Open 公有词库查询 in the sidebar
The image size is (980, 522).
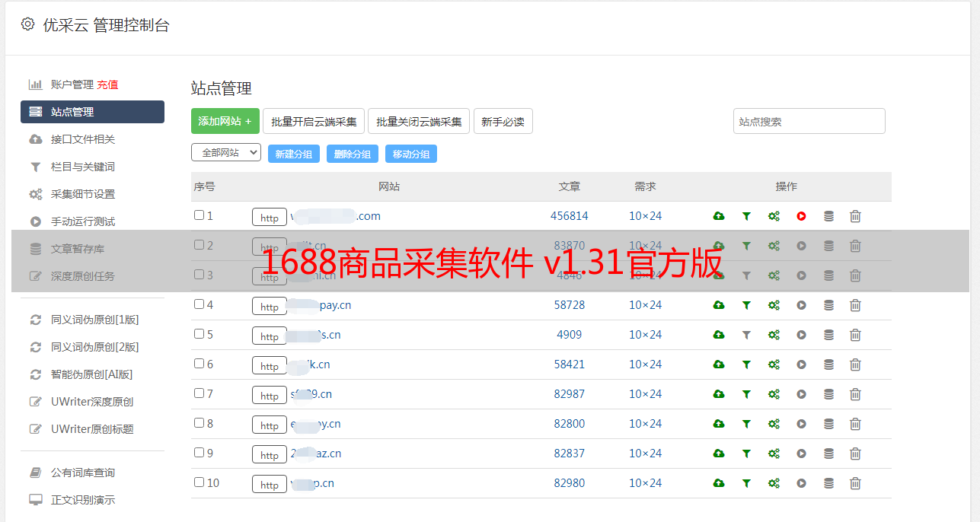[x=83, y=473]
